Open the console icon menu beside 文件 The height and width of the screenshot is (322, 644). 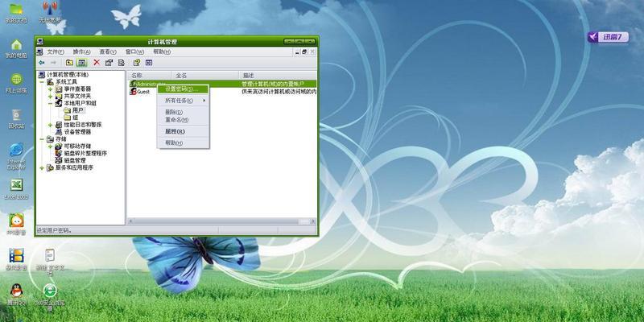39,52
